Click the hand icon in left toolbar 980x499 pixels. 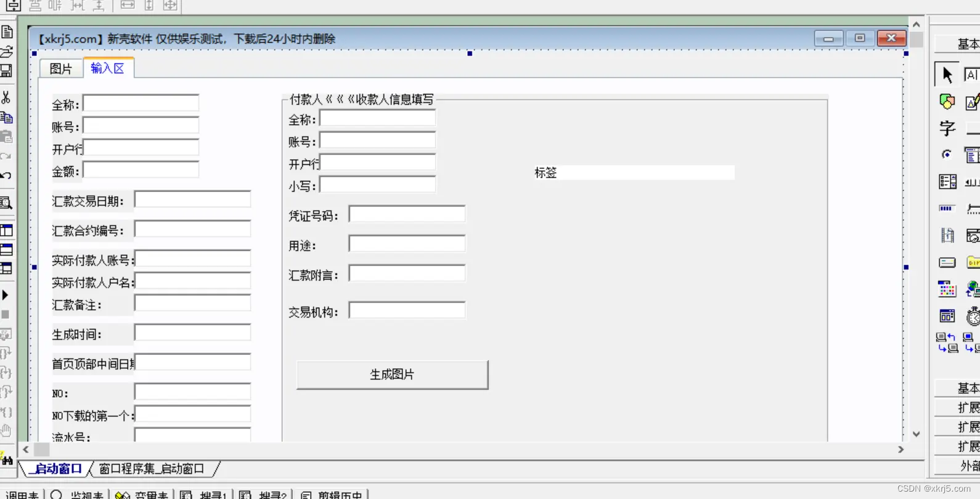point(6,431)
